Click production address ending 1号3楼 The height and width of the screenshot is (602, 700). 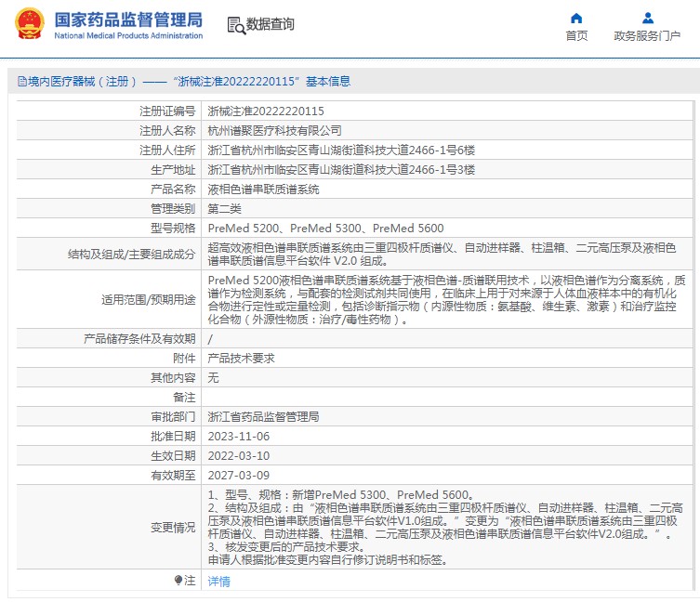click(x=341, y=170)
